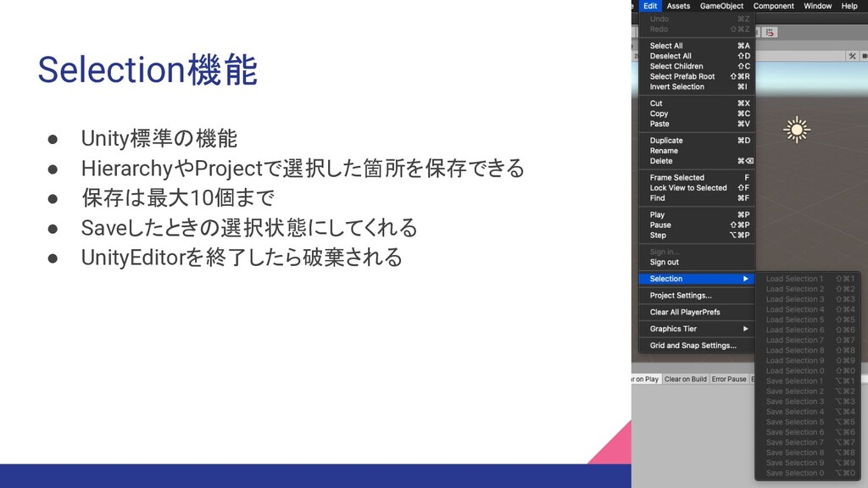
Task: Open the Component menu
Action: pos(773,6)
